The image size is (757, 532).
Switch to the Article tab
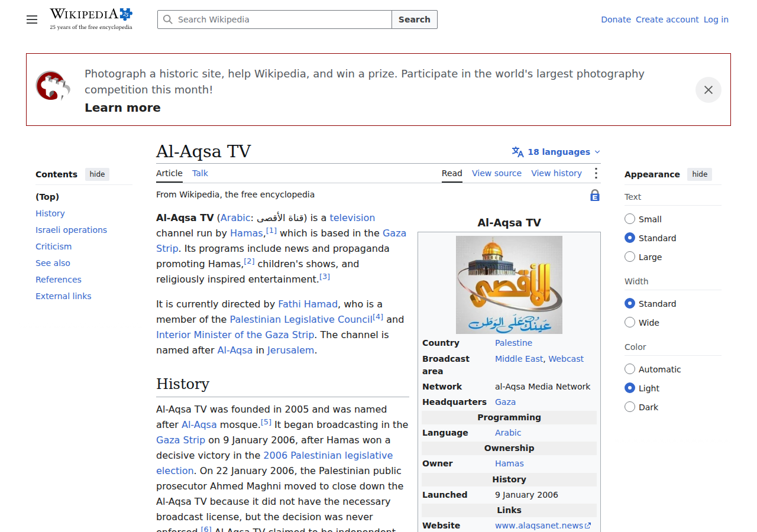click(169, 173)
